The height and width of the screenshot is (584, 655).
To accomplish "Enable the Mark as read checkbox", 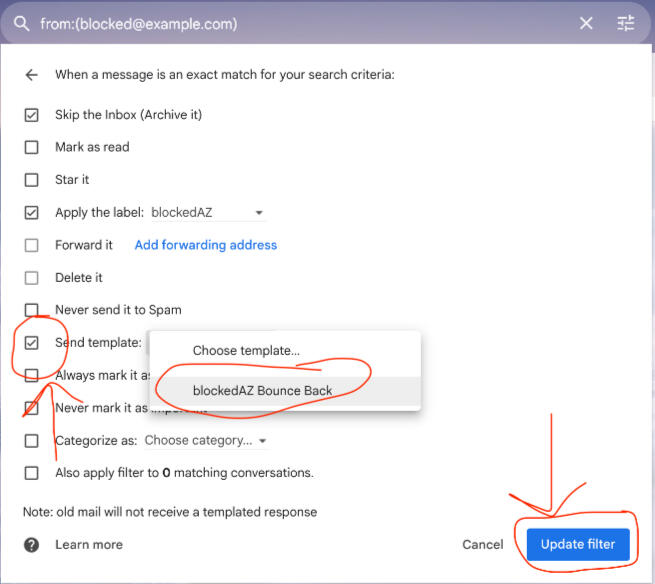I will tap(32, 147).
